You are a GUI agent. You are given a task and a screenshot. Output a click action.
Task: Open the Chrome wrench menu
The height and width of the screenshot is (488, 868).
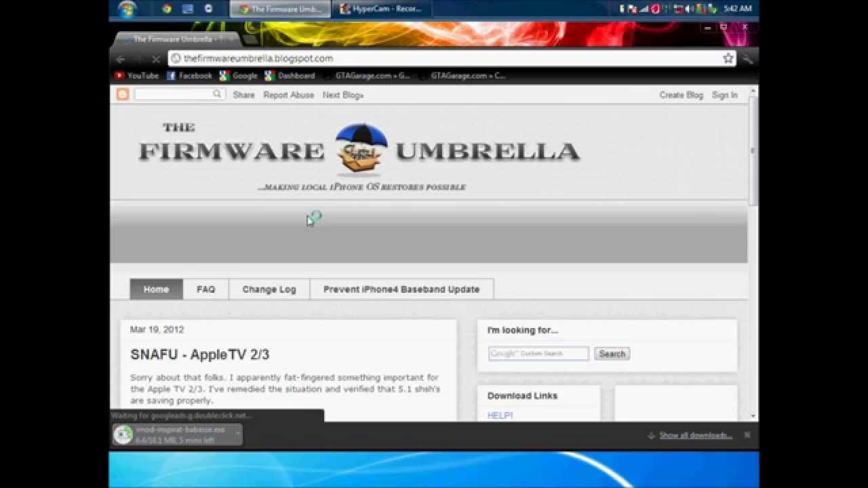[x=747, y=58]
